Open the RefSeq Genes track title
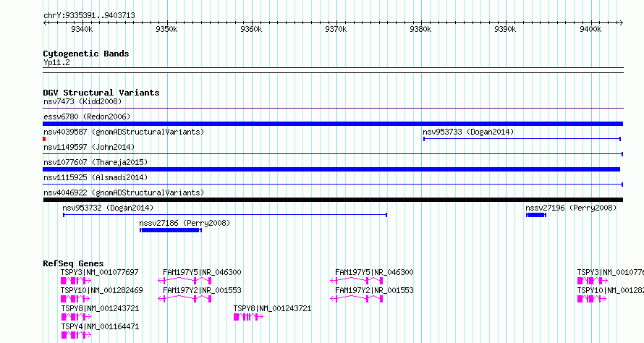 [73, 263]
